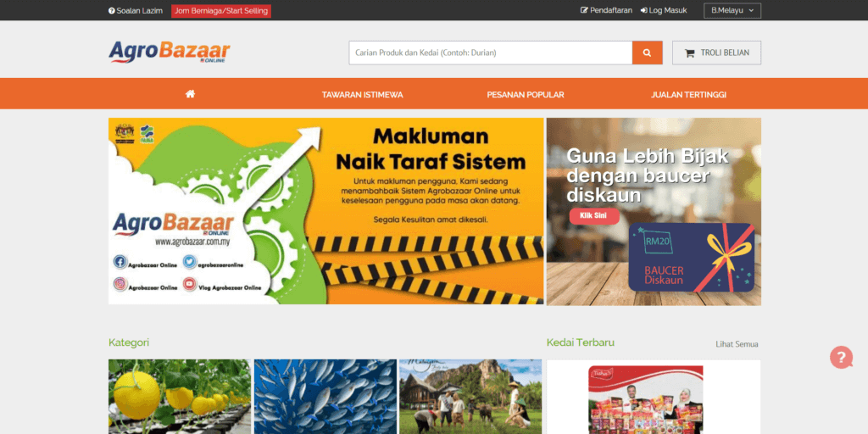
Task: Click the Facebook icon in the banner
Action: [x=120, y=261]
